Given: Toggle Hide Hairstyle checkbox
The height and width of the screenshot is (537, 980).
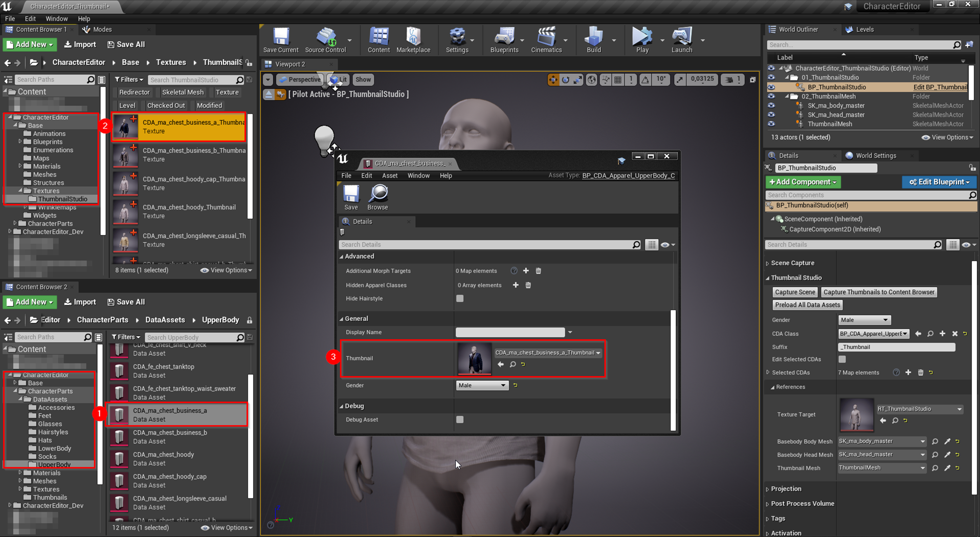Looking at the screenshot, I should pos(460,298).
